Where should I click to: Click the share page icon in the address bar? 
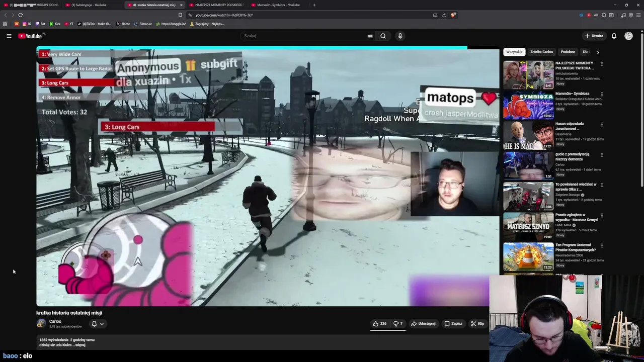click(x=444, y=15)
